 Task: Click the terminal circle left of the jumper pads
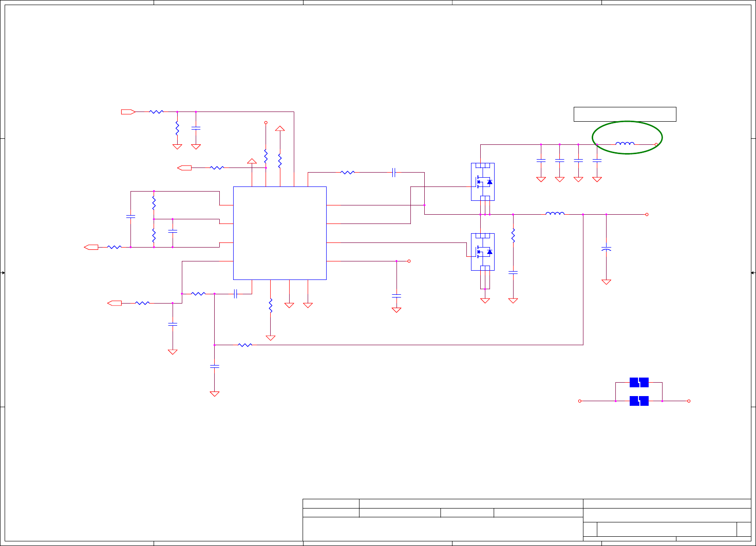pos(580,401)
